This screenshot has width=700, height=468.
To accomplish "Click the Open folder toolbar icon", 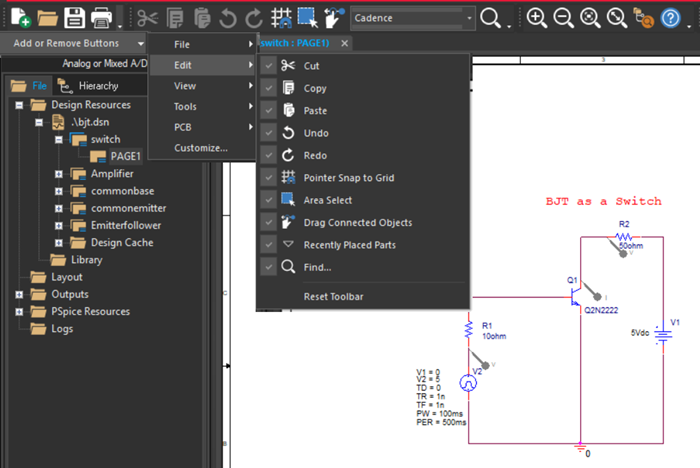I will coord(46,17).
